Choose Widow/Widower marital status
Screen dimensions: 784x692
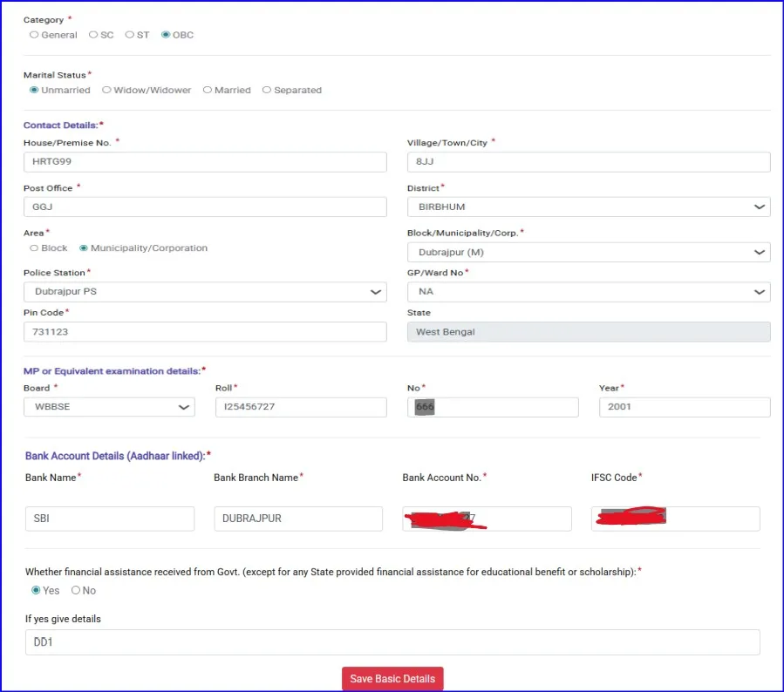106,90
